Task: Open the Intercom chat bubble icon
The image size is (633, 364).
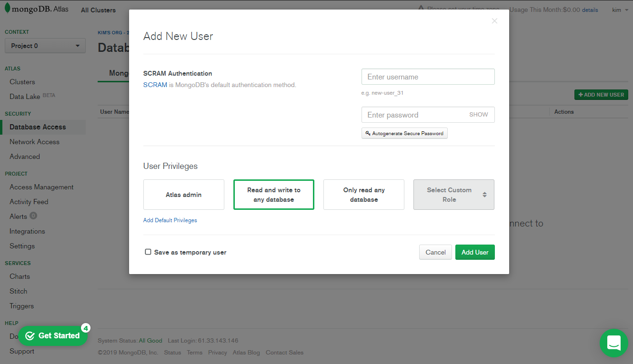Action: coord(614,343)
